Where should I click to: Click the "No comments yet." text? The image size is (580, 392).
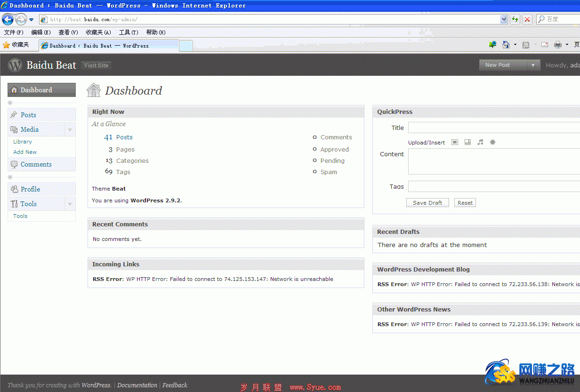pos(117,239)
